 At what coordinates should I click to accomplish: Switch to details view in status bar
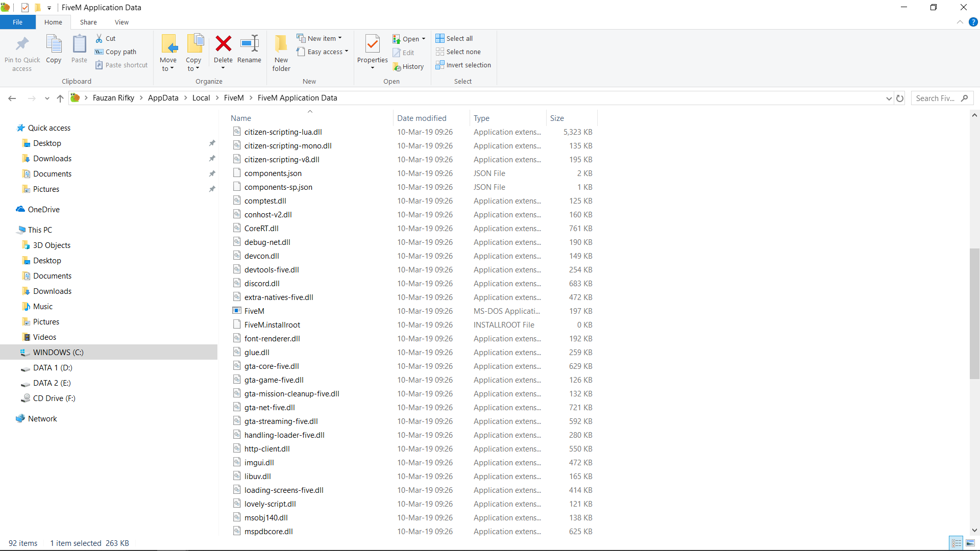pos(957,543)
